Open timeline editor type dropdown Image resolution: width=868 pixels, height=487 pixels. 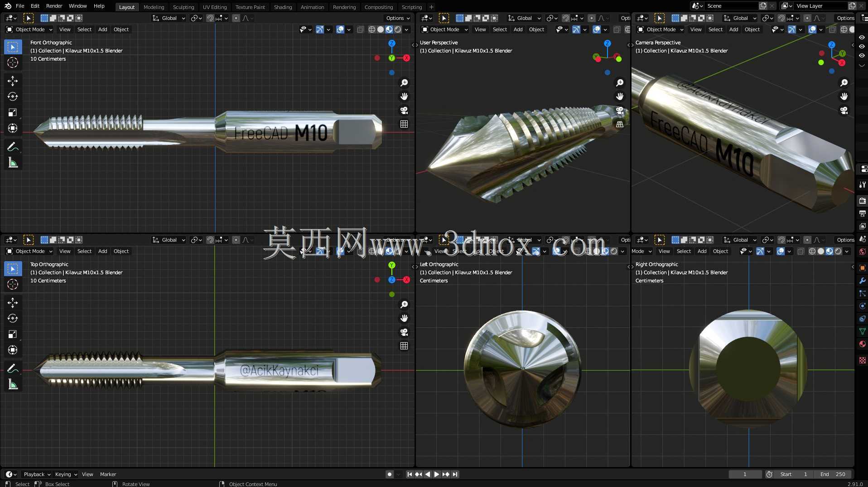[11, 474]
